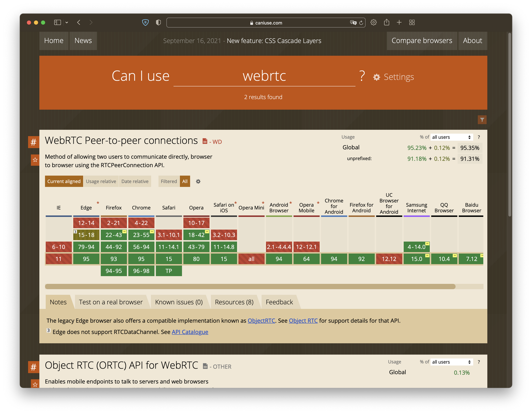This screenshot has height=414, width=532.
Task: Open the API Catalogue link
Action: coord(190,332)
